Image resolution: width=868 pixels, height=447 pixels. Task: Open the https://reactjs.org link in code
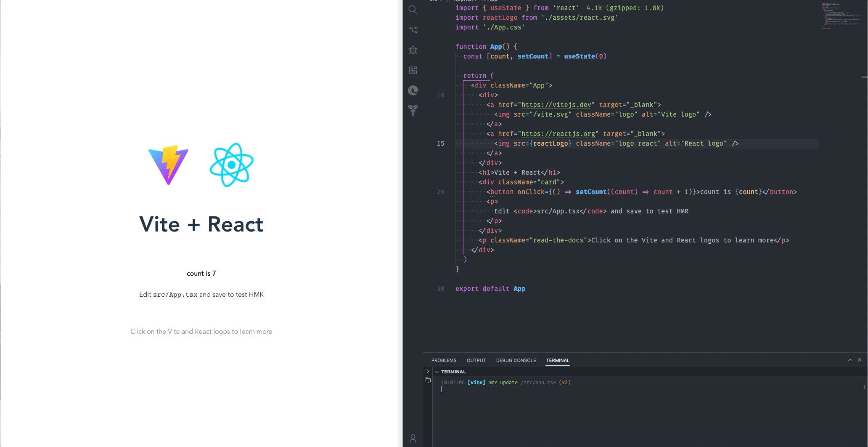558,134
